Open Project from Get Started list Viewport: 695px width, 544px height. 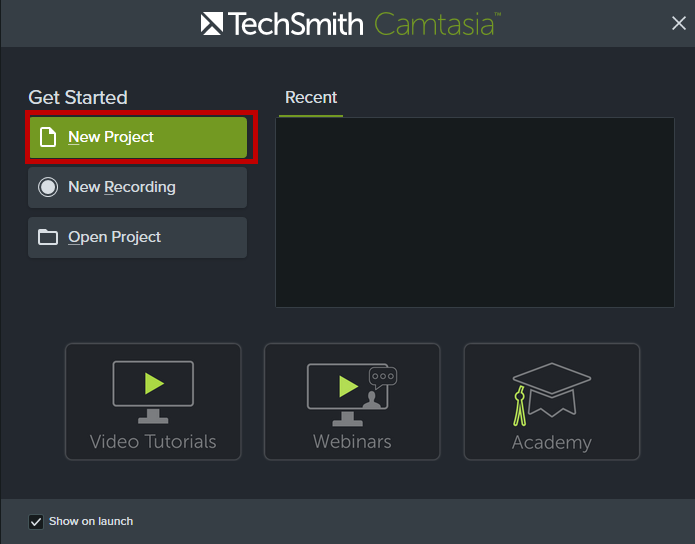137,237
